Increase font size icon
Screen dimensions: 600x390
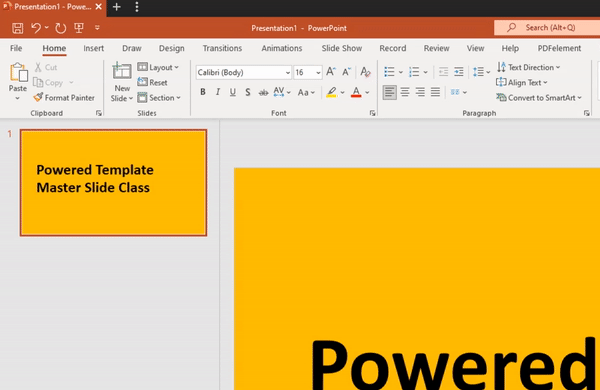(x=331, y=72)
